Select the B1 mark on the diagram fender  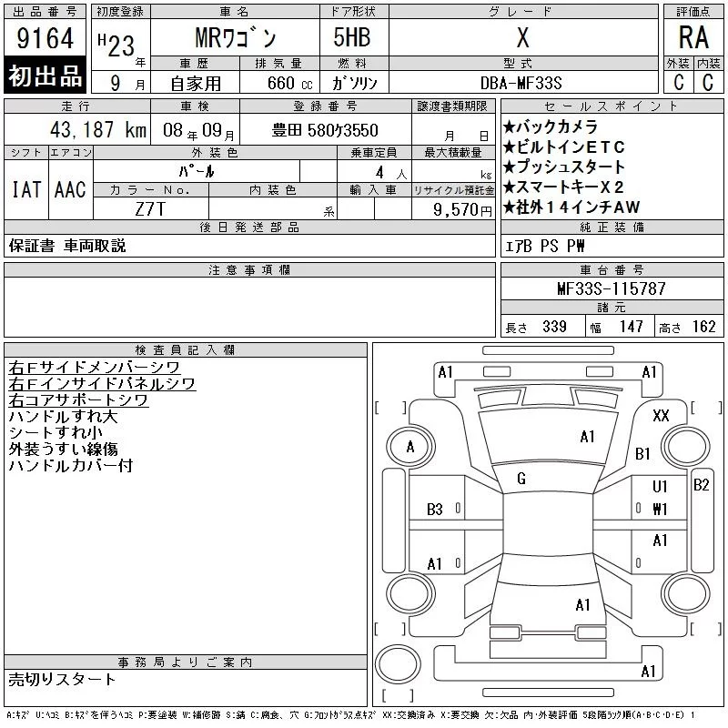coord(643,453)
